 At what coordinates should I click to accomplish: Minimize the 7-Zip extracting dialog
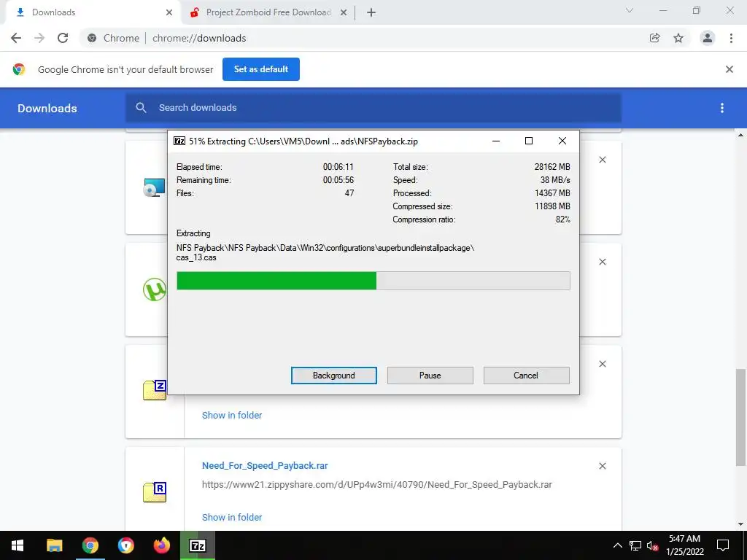[496, 141]
